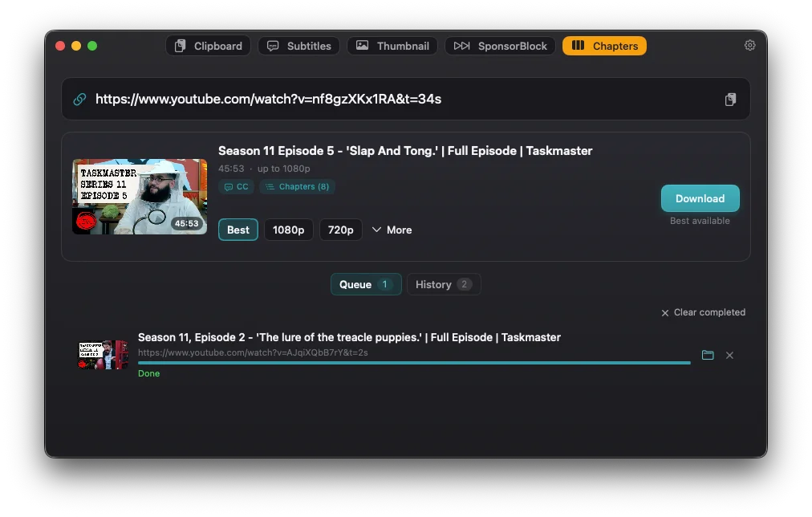This screenshot has width=812, height=517.
Task: Disable the Chapters option
Action: coord(604,46)
